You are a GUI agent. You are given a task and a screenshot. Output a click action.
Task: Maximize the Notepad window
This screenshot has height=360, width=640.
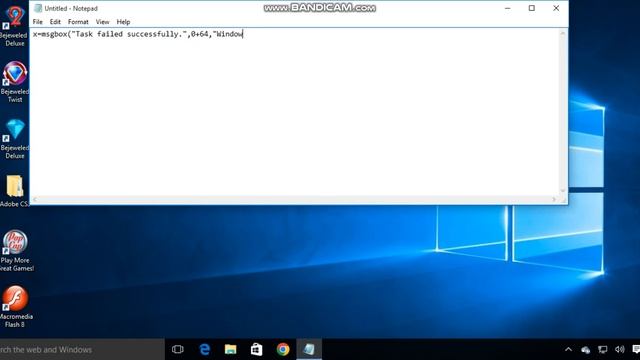point(531,8)
